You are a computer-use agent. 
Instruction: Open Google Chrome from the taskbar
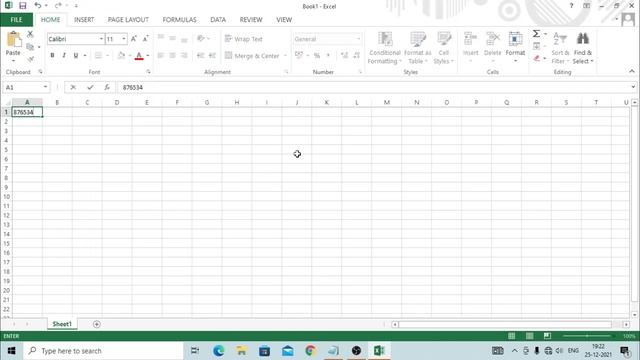click(x=310, y=351)
